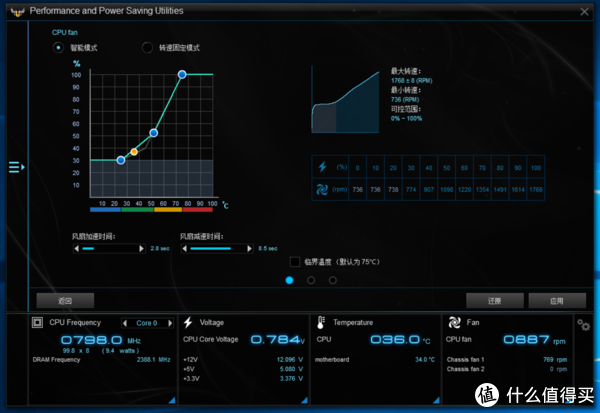Decrease fan spin-up time left arrow
This screenshot has width=600, height=413.
click(x=77, y=248)
